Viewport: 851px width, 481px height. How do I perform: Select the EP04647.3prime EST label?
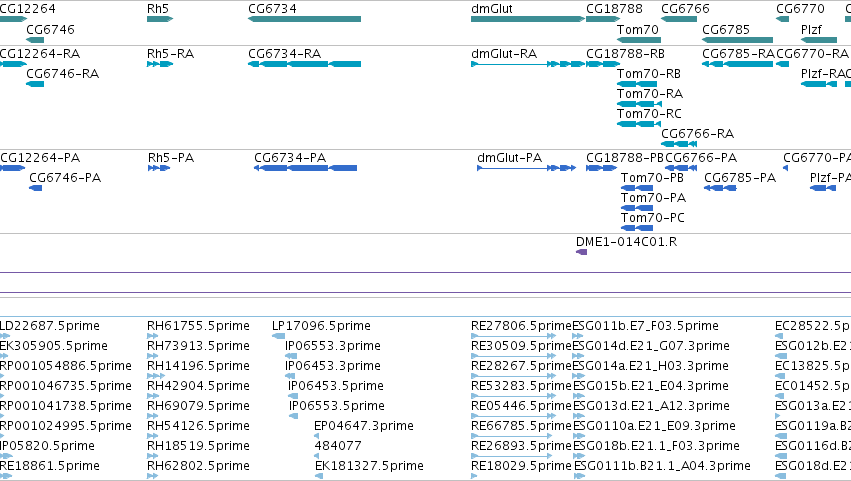tap(364, 426)
